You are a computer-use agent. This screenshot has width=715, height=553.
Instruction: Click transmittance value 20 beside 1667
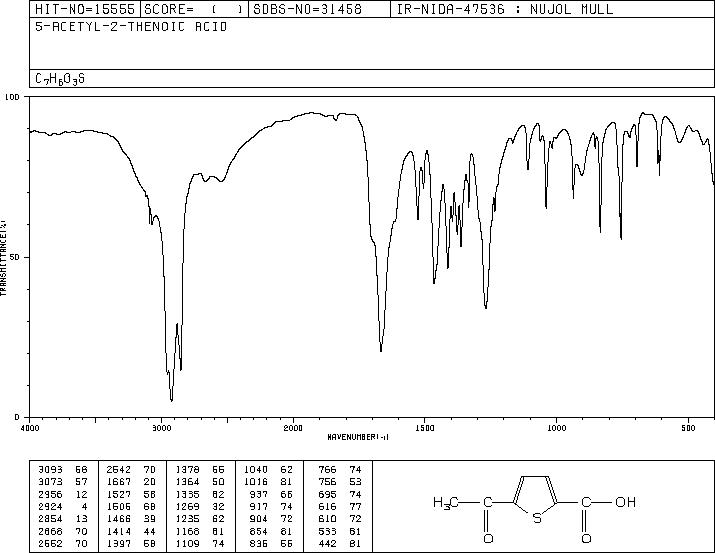[x=150, y=482]
